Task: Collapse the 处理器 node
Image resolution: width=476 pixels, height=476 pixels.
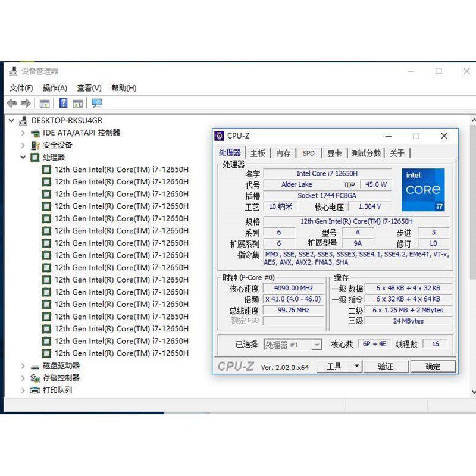Action: pos(23,157)
